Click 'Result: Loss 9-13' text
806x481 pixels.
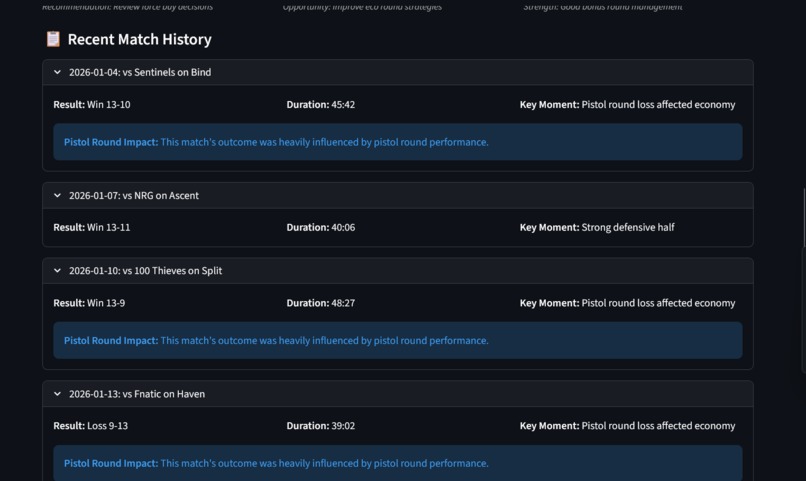click(90, 426)
